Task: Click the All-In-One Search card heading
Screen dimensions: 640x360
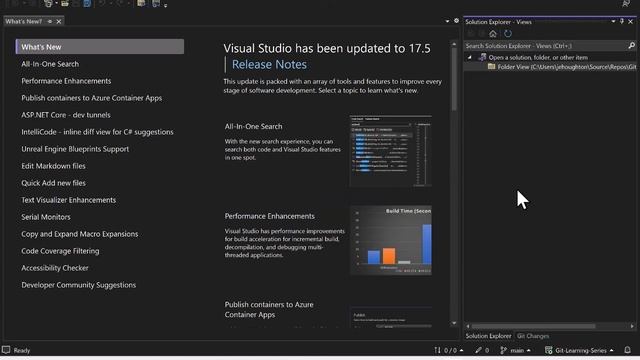Action: [x=253, y=127]
